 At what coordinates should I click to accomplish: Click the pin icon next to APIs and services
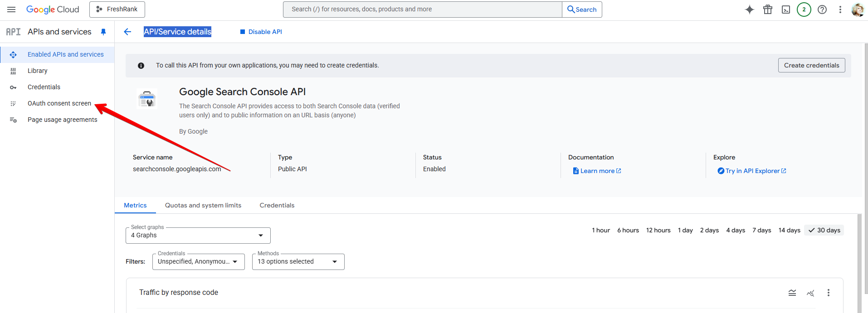(x=103, y=32)
